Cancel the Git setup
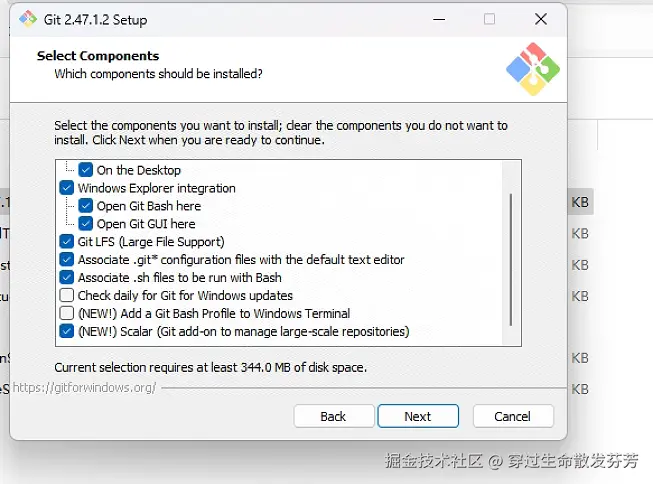 click(512, 416)
